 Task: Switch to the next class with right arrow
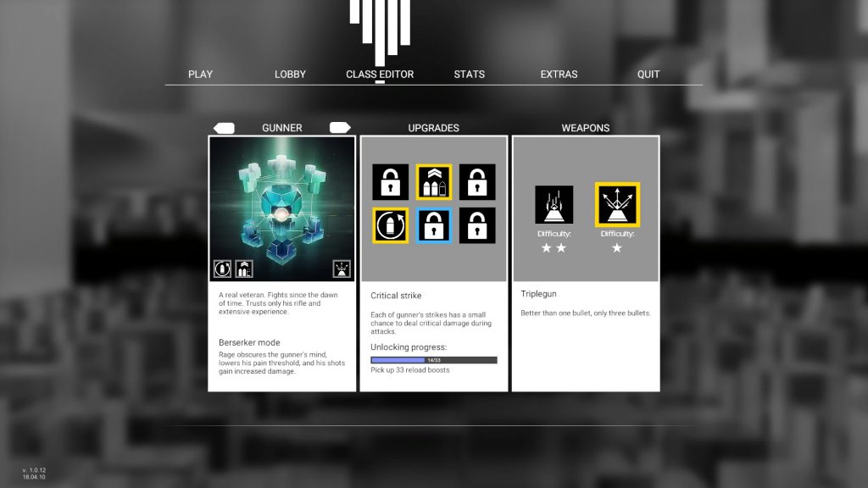(x=340, y=128)
